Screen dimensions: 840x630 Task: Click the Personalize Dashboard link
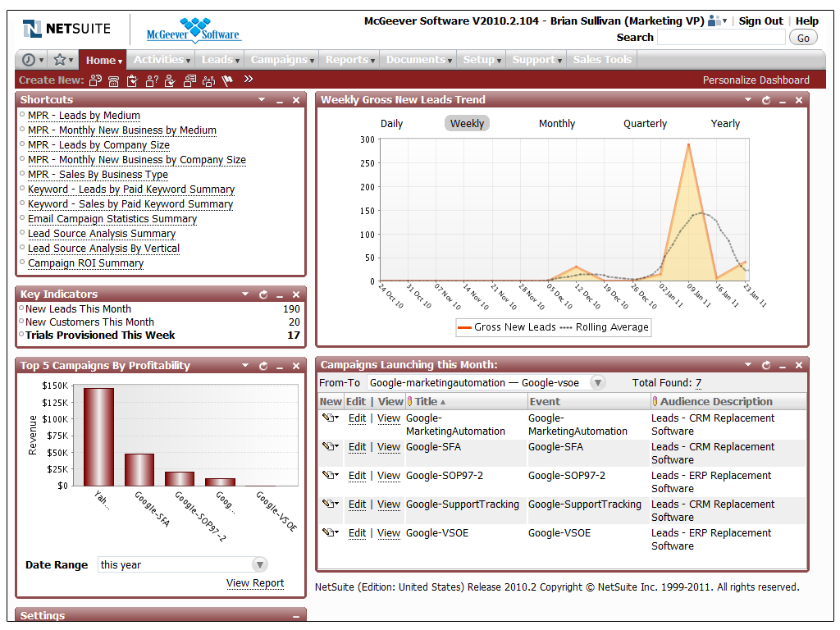coord(756,80)
